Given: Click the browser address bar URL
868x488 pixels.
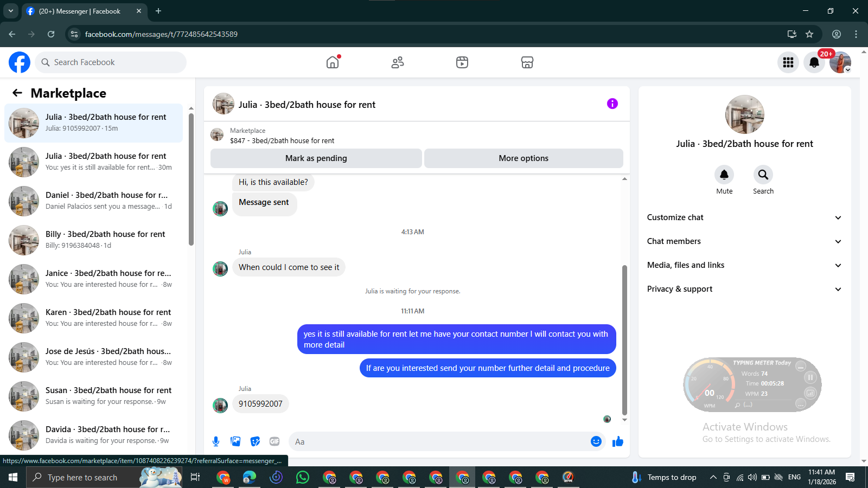Looking at the screenshot, I should click(161, 34).
